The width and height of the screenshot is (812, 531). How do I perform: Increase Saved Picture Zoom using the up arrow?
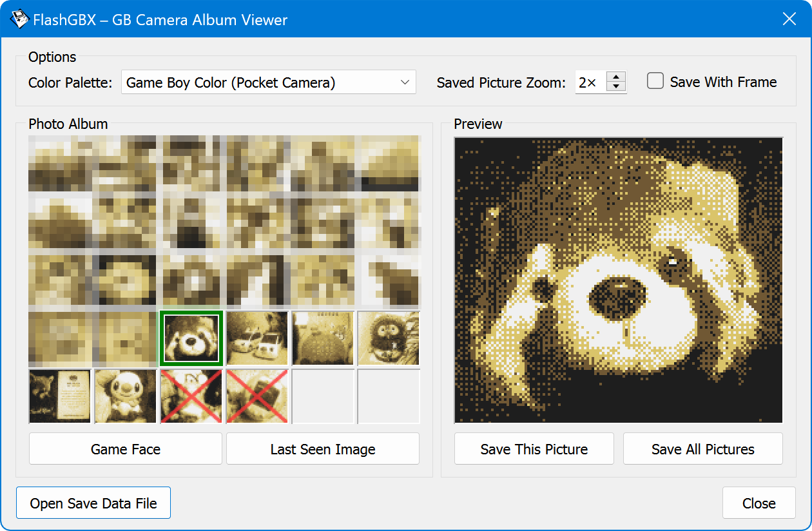point(616,76)
